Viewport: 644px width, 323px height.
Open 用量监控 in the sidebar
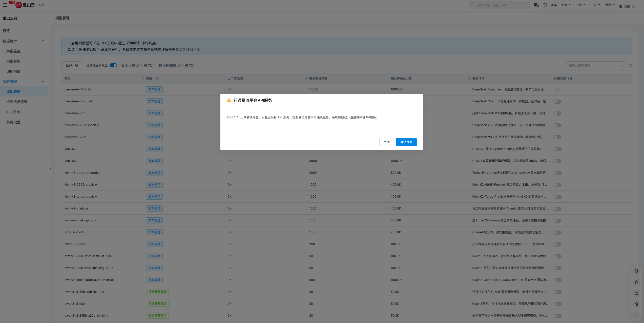(13, 51)
